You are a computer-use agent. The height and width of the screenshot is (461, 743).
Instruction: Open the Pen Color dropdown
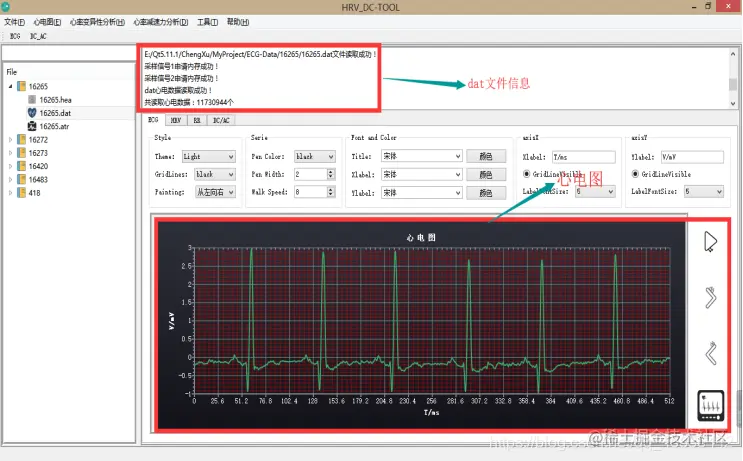315,156
